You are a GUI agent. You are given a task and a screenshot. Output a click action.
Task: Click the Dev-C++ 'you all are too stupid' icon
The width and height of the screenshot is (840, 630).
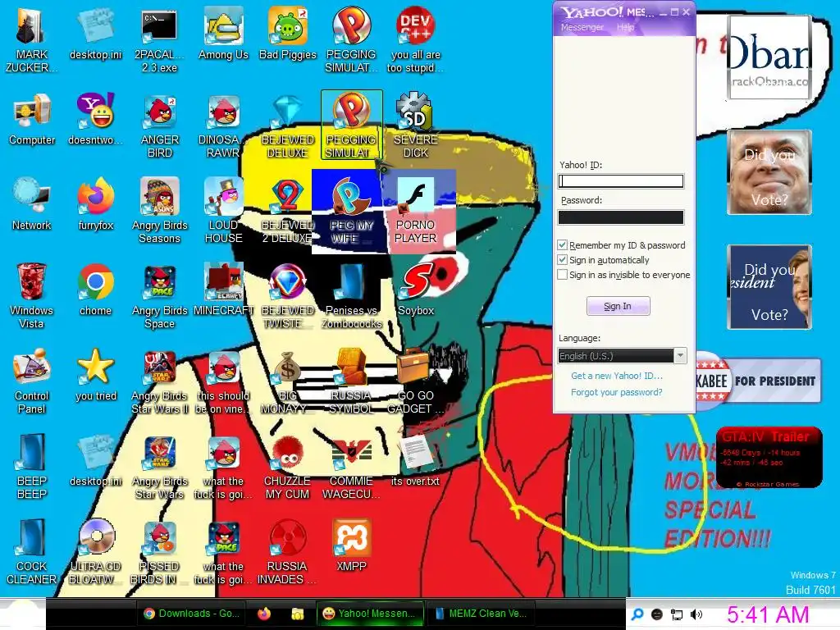[415, 40]
